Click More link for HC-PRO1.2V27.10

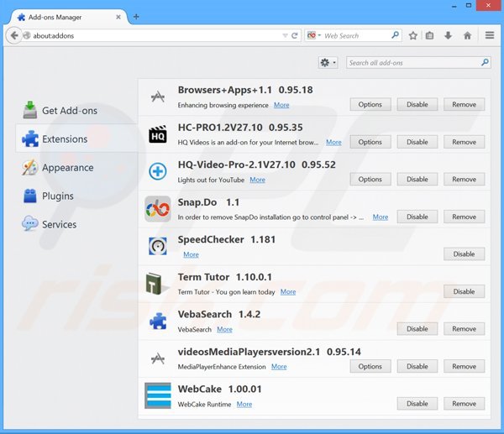tap(333, 143)
